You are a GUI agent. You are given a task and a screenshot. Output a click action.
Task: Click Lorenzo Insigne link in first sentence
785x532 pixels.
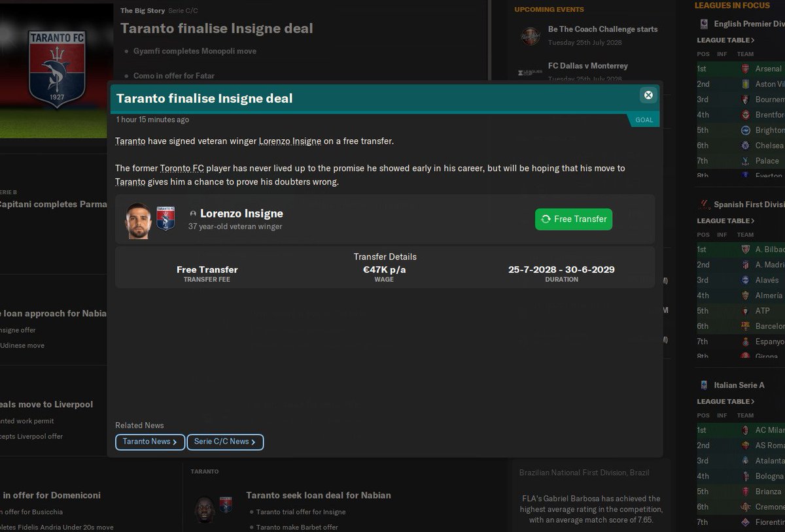(x=290, y=141)
